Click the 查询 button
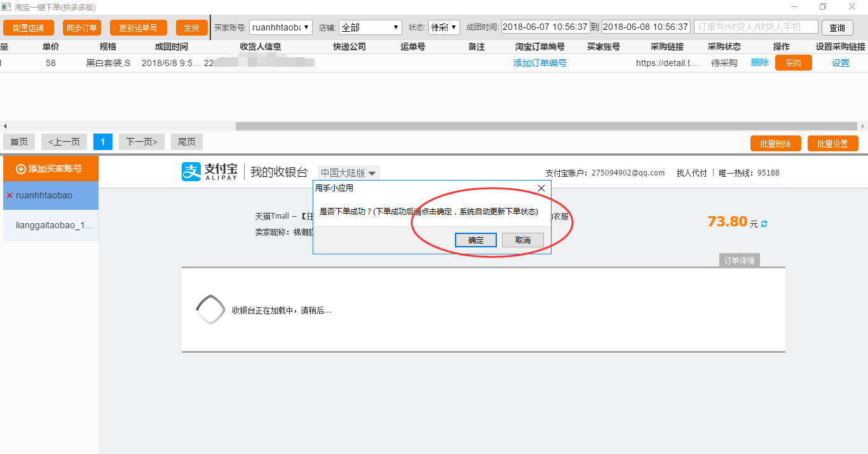Screen dimensions: 868x454 (x=837, y=28)
